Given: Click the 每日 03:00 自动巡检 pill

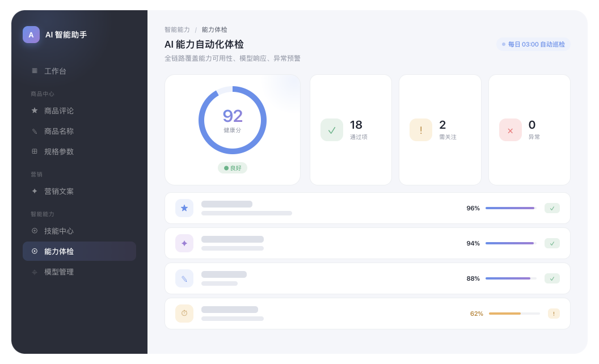Looking at the screenshot, I should pyautogui.click(x=533, y=44).
